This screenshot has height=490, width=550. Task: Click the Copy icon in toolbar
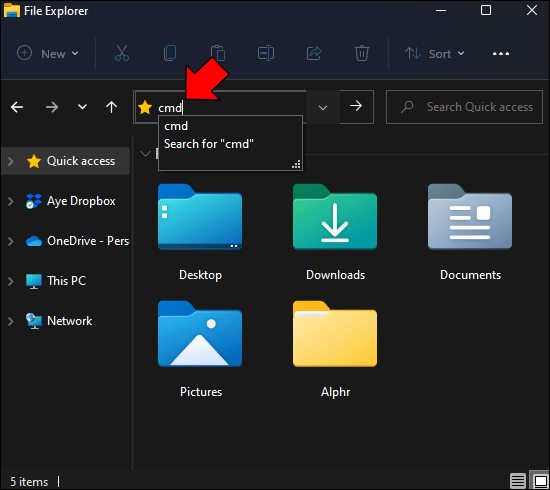click(170, 53)
